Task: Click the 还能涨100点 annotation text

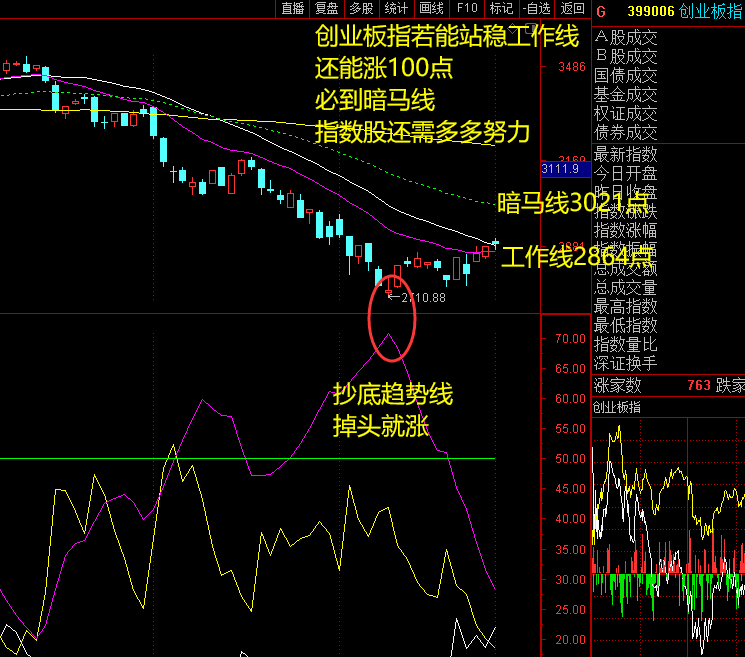Action: tap(384, 67)
